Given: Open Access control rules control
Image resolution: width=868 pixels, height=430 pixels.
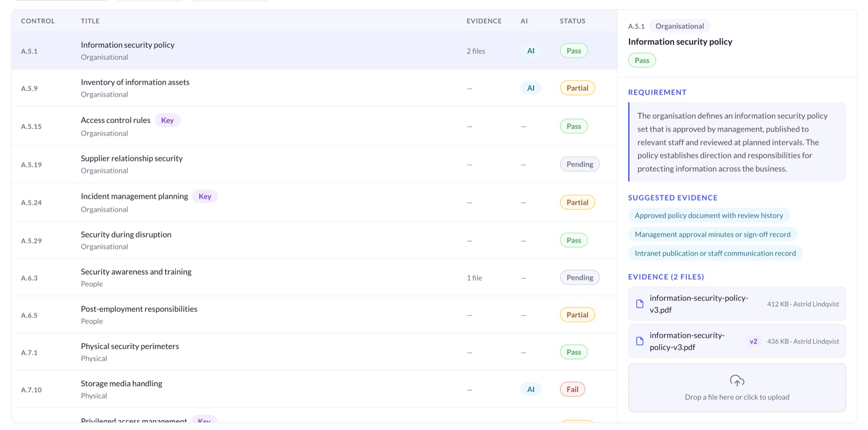Looking at the screenshot, I should point(314,126).
